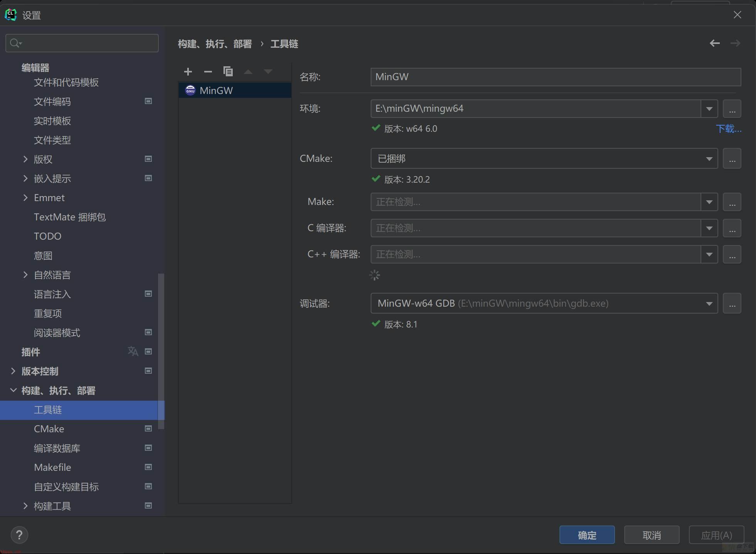Open the 实时模板 page

pyautogui.click(x=52, y=121)
